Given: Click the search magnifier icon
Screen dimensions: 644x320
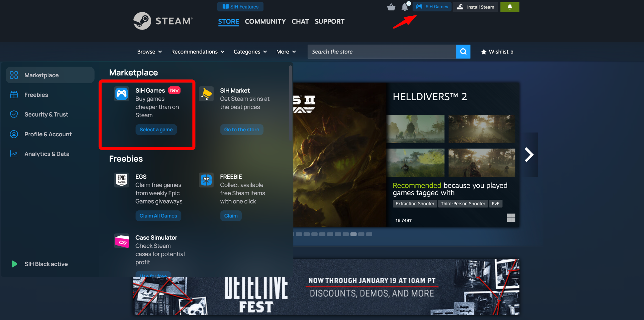Looking at the screenshot, I should [x=463, y=52].
